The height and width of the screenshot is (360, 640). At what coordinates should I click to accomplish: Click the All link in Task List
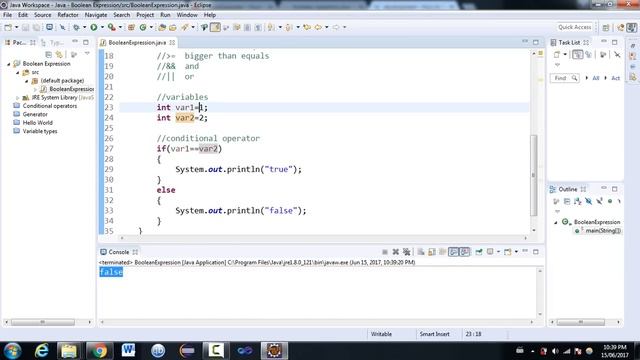(596, 78)
